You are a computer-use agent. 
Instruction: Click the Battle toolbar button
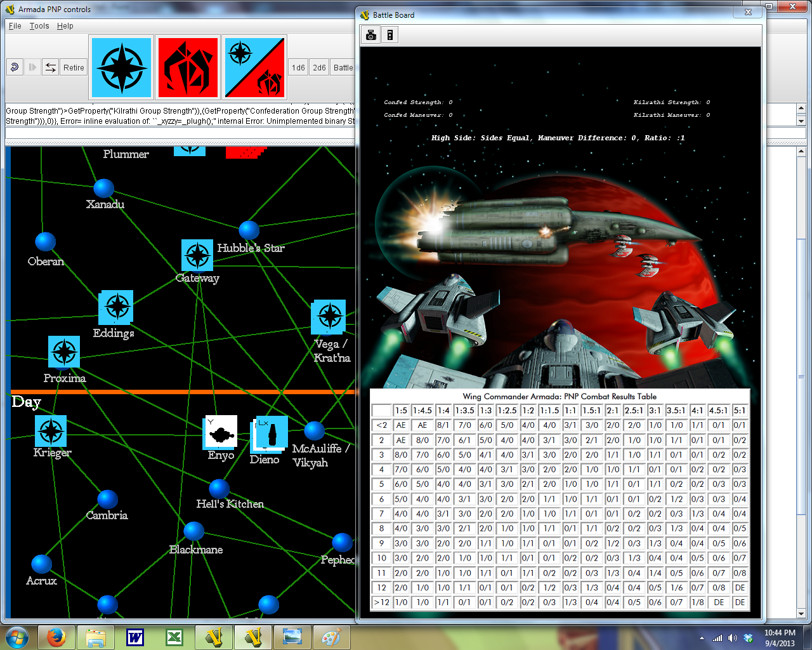[x=343, y=67]
